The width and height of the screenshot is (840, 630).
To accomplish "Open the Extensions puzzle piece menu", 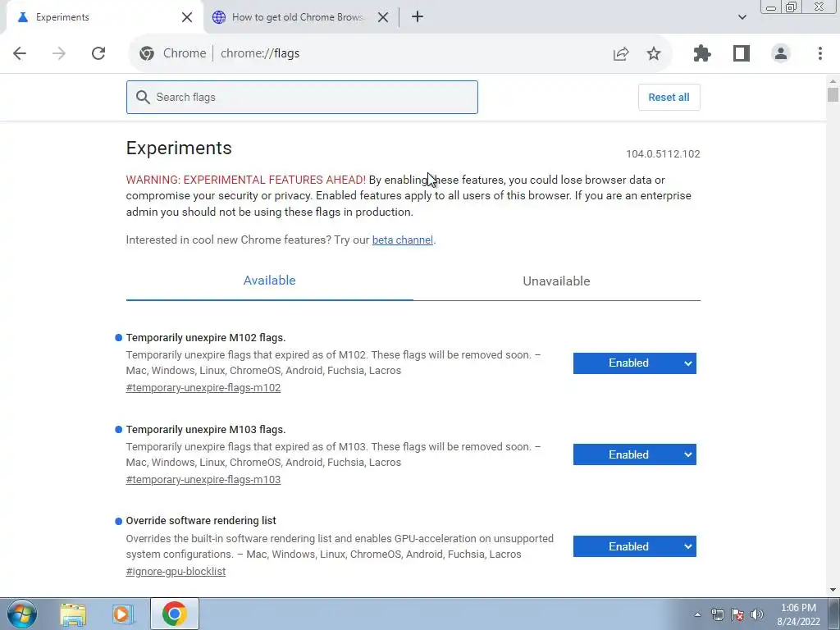I will 702,53.
